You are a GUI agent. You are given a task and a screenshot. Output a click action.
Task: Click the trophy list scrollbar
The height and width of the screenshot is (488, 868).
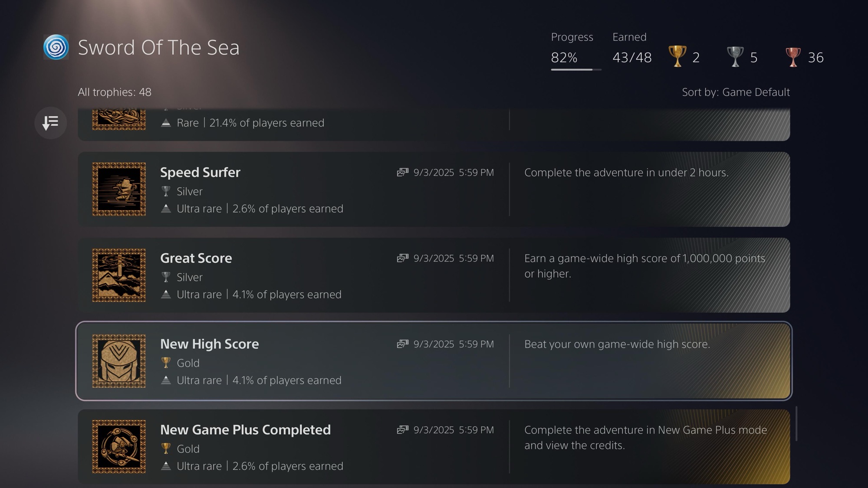click(x=796, y=423)
